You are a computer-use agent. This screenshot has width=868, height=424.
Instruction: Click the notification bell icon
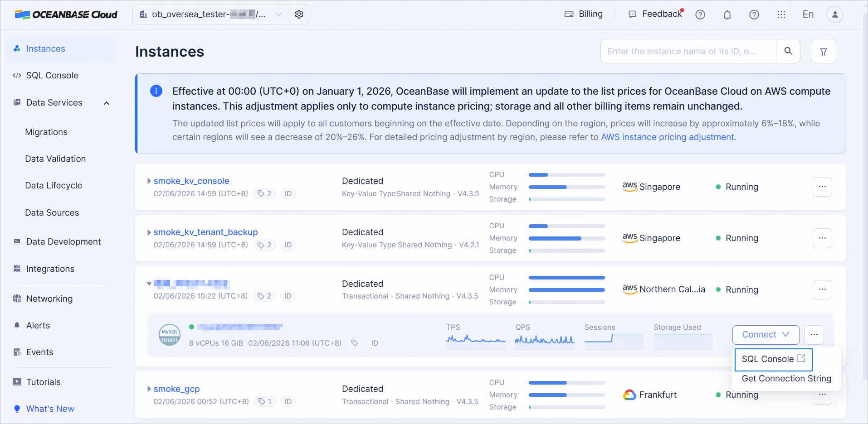pos(727,14)
